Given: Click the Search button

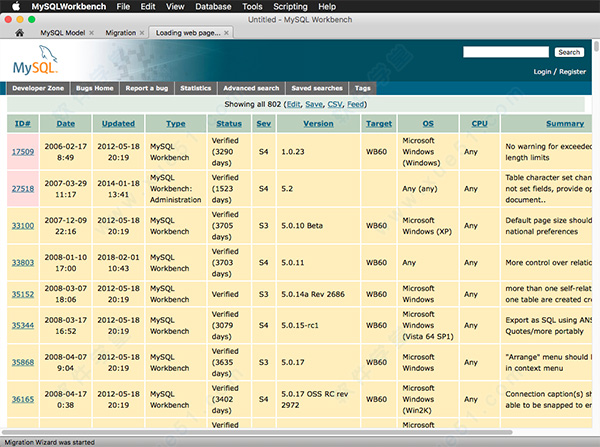Looking at the screenshot, I should coord(569,52).
